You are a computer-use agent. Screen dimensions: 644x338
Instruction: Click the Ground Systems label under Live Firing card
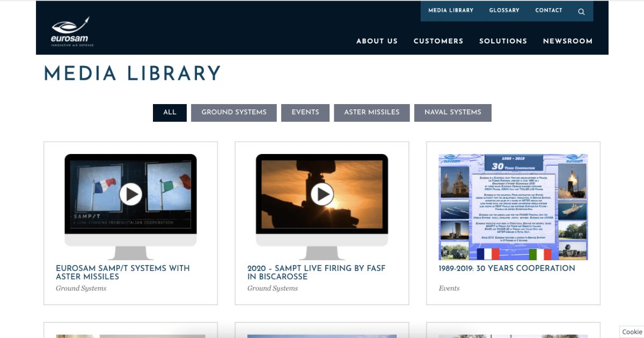click(273, 289)
